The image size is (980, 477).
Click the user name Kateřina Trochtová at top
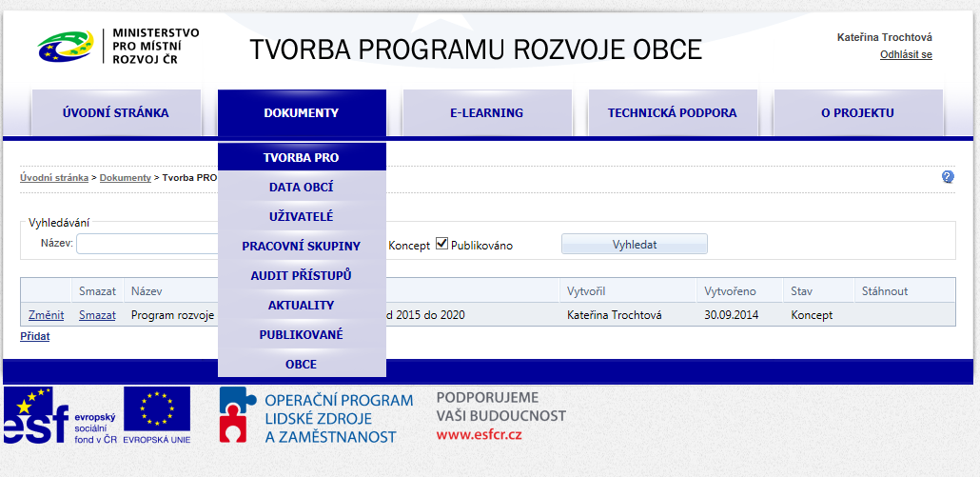click(x=884, y=37)
